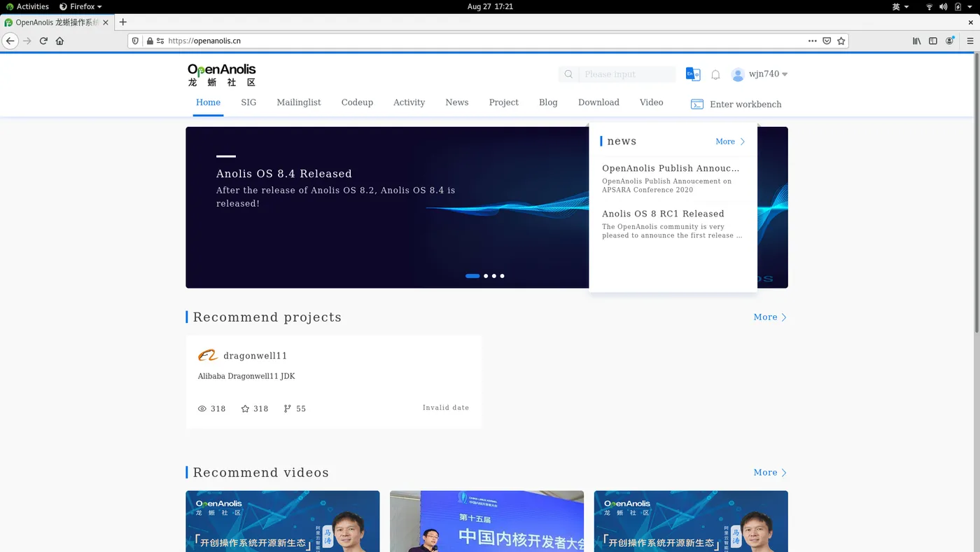The image size is (980, 552).
Task: Open OpenAnolis Publish Announcement news item
Action: coord(671,168)
